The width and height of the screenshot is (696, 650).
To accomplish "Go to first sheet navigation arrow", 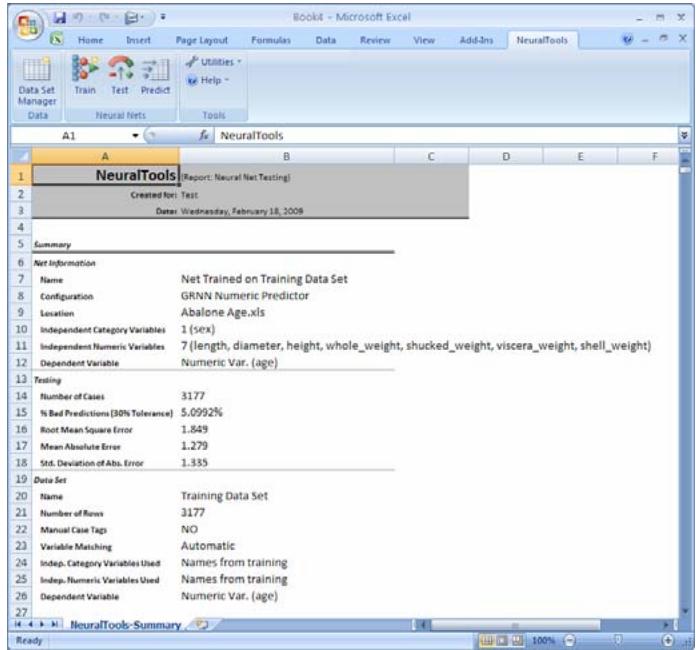I will pyautogui.click(x=18, y=624).
